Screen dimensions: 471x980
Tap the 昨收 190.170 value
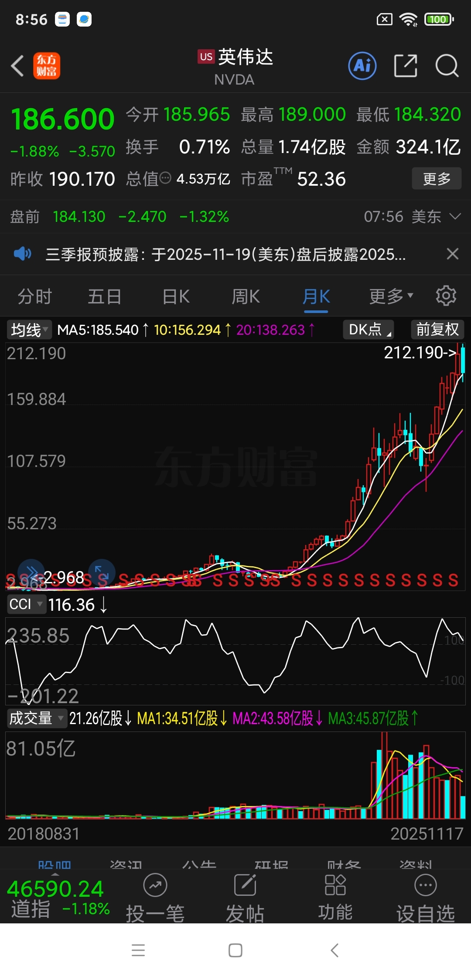(82, 179)
